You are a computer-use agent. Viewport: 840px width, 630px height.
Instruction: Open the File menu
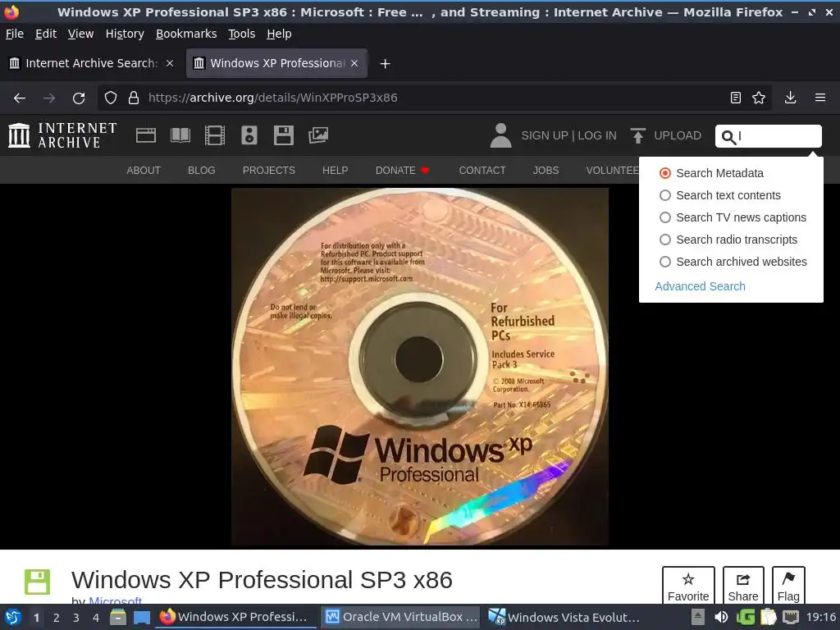15,34
